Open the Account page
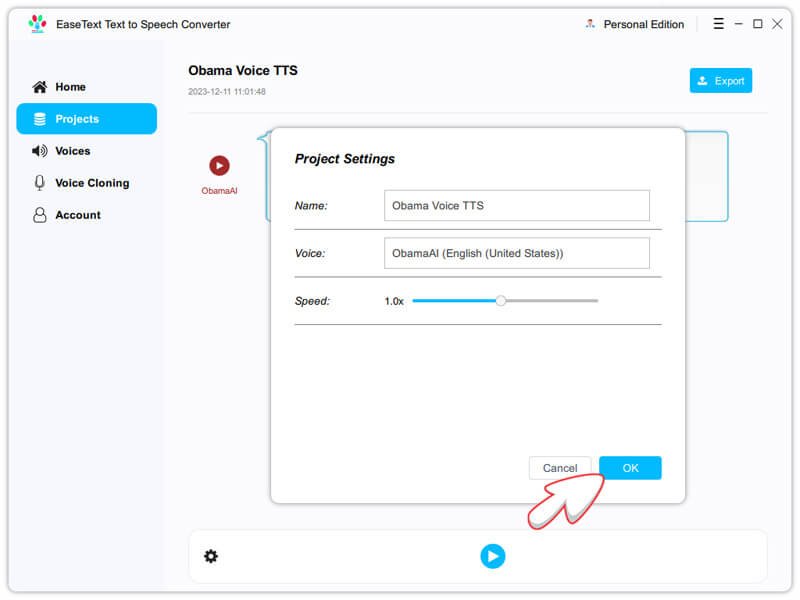The width and height of the screenshot is (800, 600). (x=78, y=215)
